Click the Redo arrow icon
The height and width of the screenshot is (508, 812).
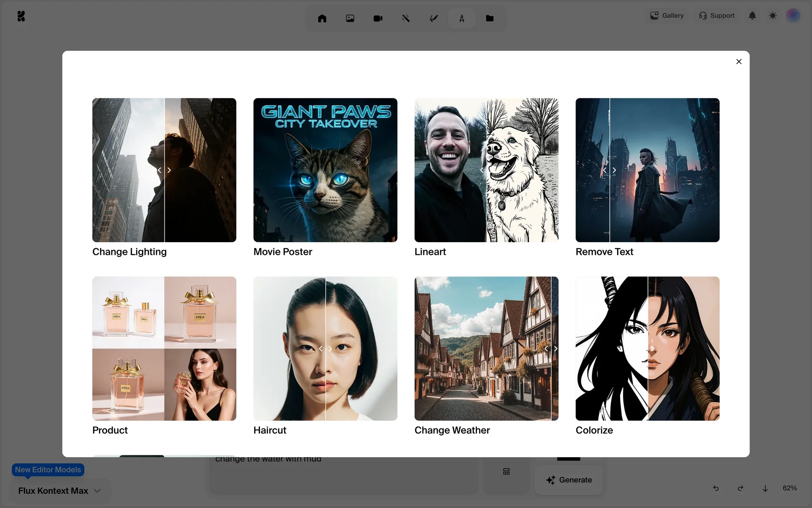(740, 488)
